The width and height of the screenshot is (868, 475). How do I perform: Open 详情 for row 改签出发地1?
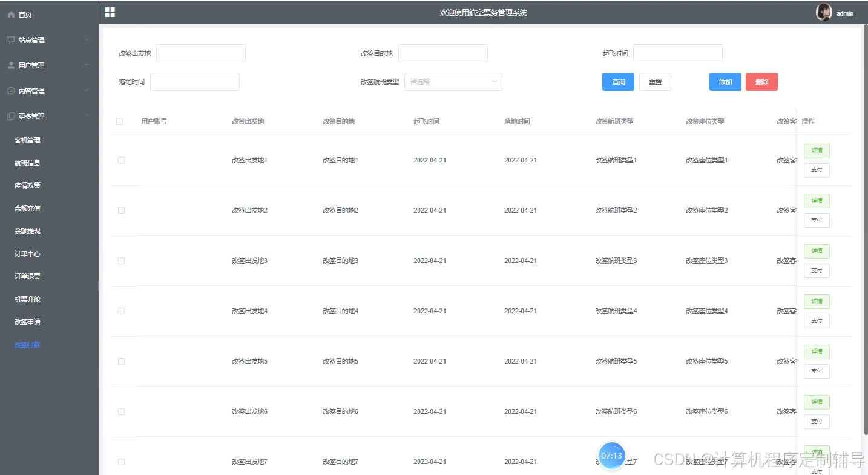pyautogui.click(x=817, y=150)
